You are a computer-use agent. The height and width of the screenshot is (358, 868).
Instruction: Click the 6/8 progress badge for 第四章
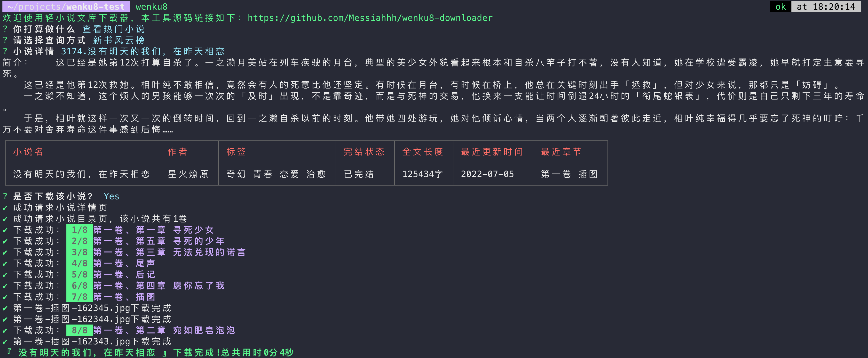point(79,285)
